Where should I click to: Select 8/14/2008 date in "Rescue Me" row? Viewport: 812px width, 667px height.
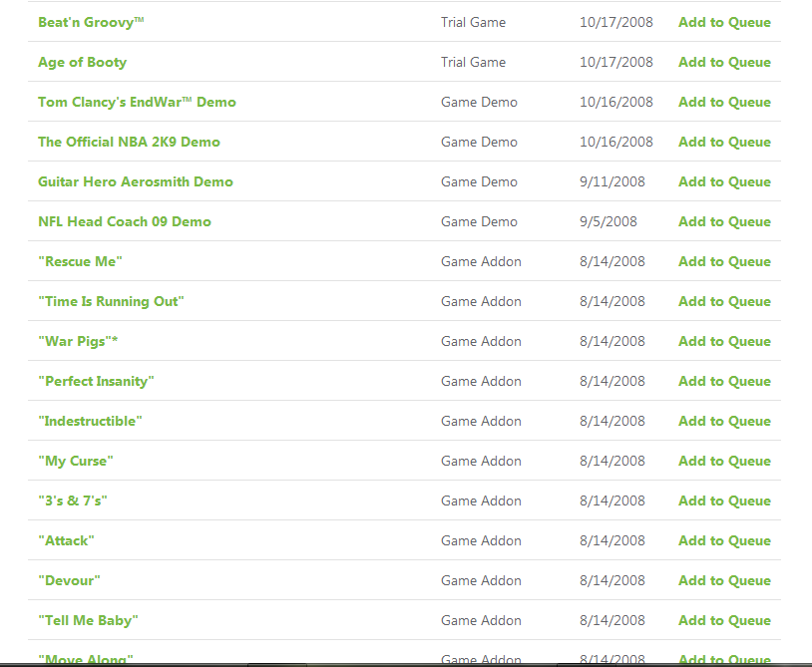point(612,261)
